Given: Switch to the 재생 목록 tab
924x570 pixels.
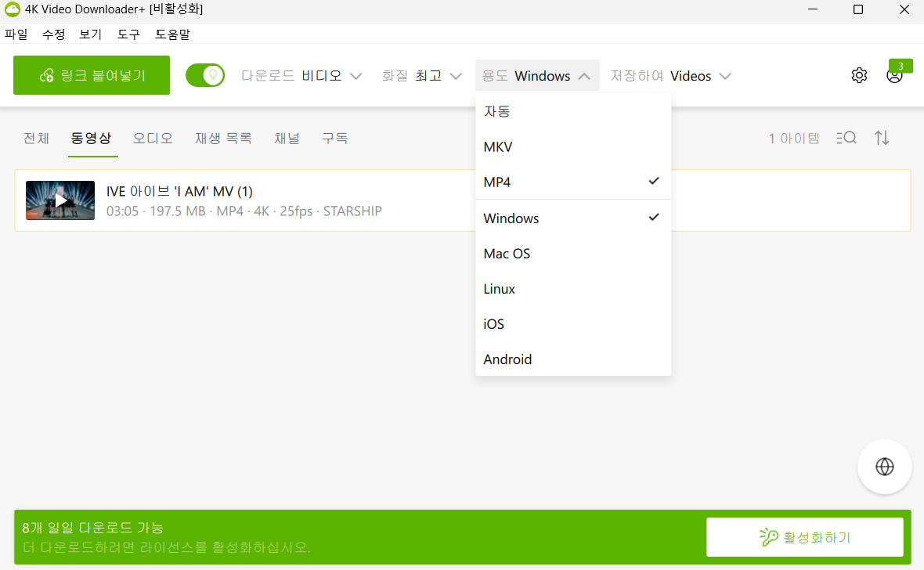Looking at the screenshot, I should [223, 138].
